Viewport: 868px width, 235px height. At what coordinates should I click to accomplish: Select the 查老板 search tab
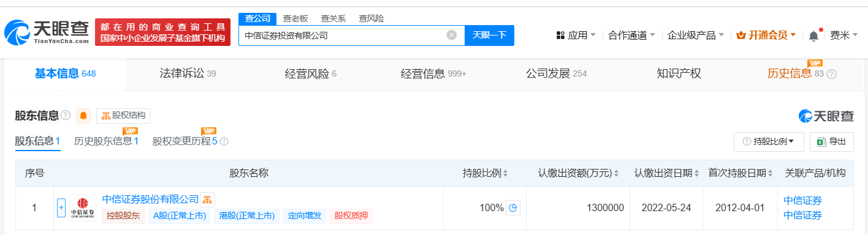pyautogui.click(x=295, y=18)
